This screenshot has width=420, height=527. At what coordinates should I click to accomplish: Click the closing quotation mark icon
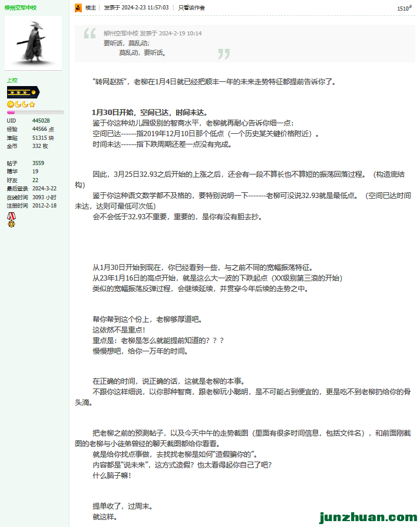pos(224,54)
